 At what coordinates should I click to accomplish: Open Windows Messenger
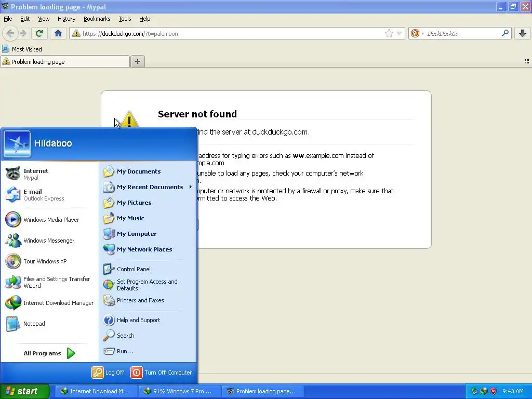pyautogui.click(x=50, y=241)
